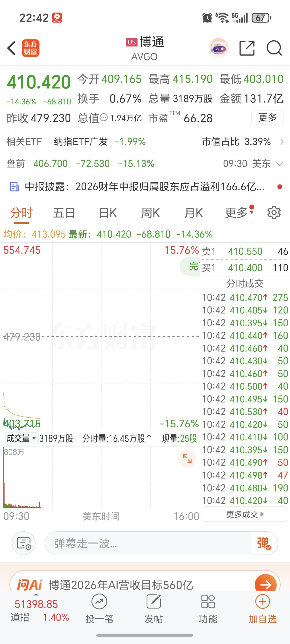Switch to the 月K tab
290x644 pixels.
194,213
